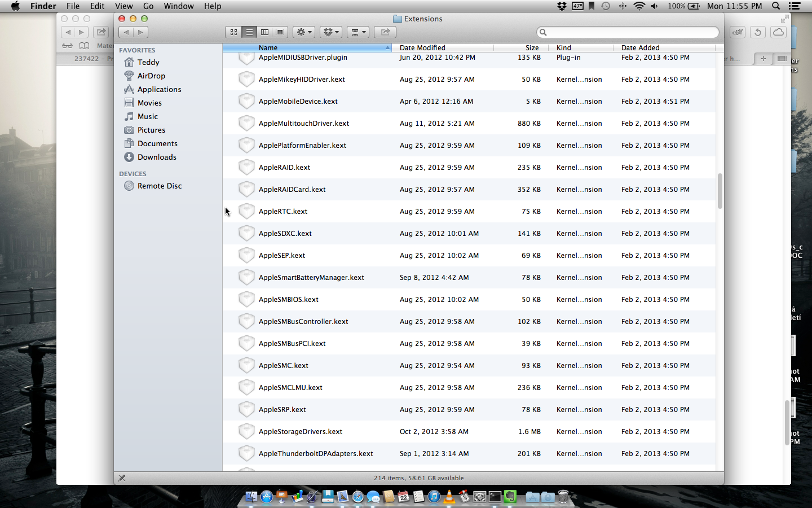The image size is (812, 508).
Task: Open Applications from the Finder sidebar
Action: (x=159, y=89)
